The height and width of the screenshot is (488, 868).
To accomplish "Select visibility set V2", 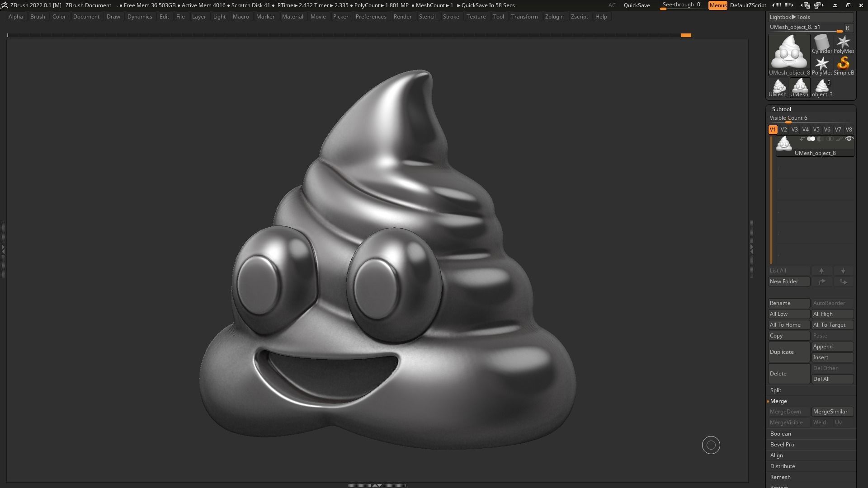I will coord(783,130).
